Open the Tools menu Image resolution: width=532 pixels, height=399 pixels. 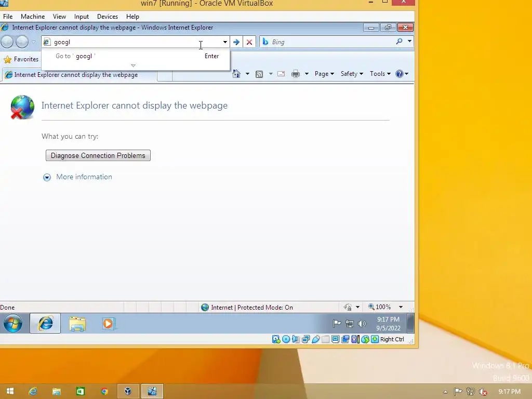point(380,74)
